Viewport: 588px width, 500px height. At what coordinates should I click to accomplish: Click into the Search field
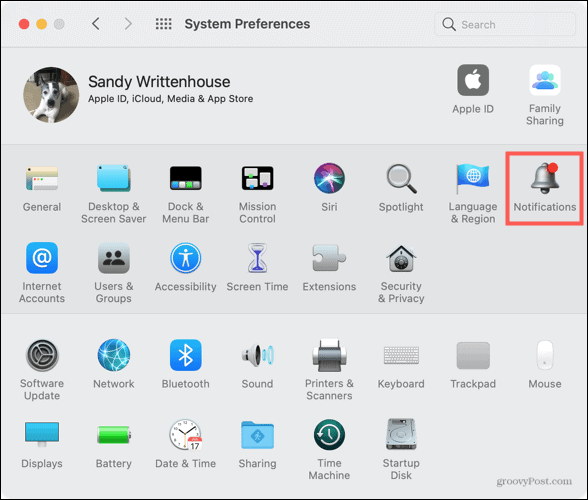505,24
